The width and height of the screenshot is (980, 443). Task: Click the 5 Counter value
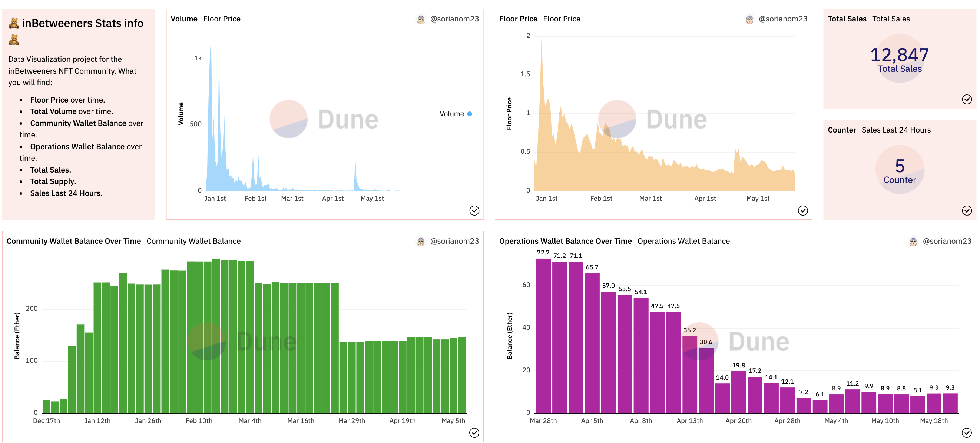899,166
